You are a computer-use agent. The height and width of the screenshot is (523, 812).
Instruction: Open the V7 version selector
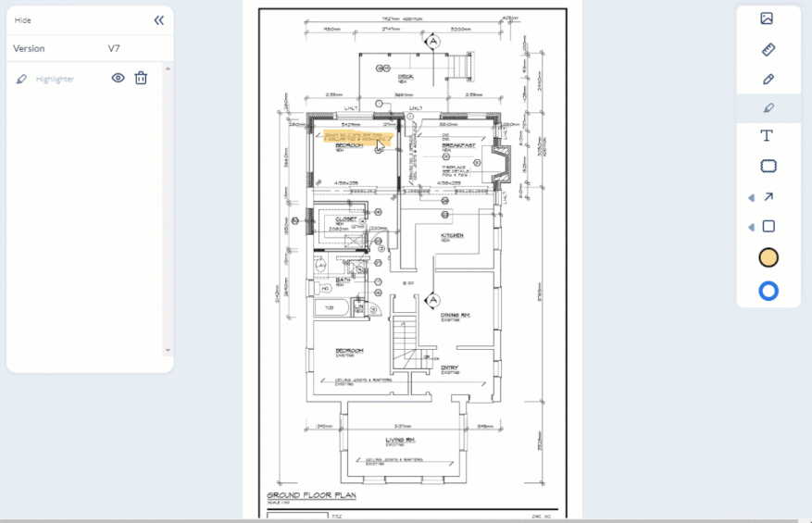(114, 49)
